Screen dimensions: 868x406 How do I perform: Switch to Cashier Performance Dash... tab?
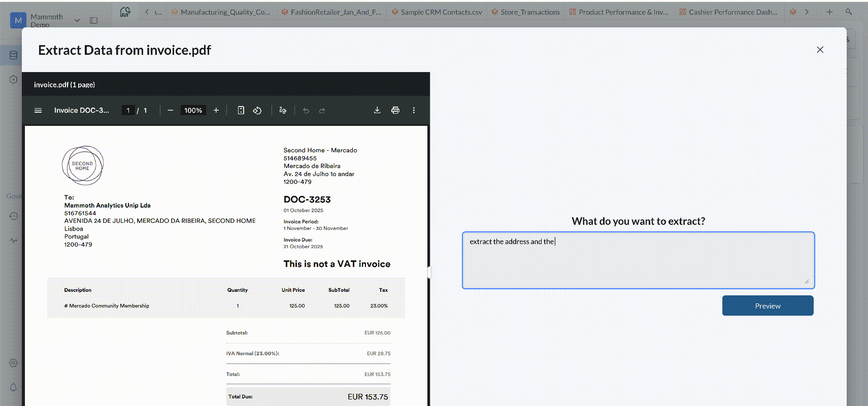[728, 12]
